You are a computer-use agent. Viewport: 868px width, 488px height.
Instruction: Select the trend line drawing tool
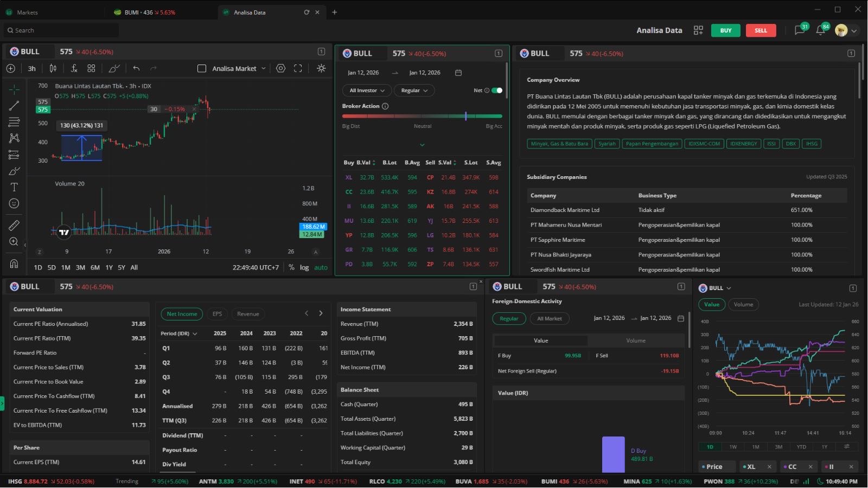click(14, 106)
